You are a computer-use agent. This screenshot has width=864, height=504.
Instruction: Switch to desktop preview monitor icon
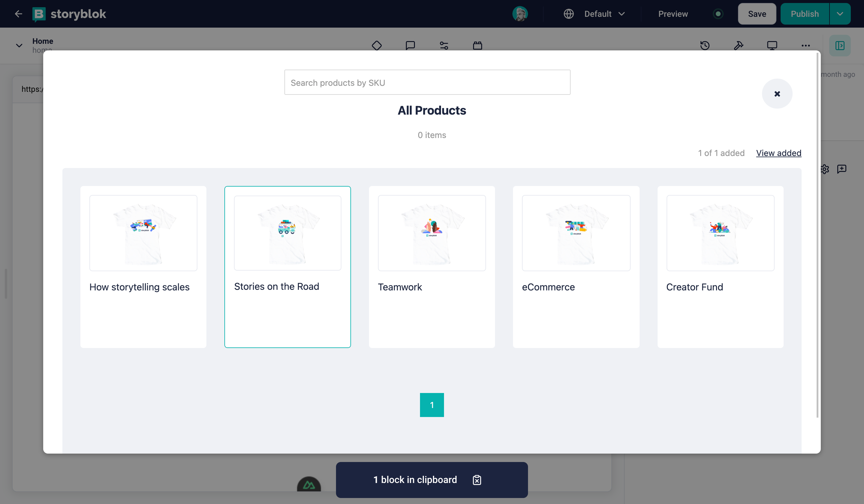pos(772,45)
